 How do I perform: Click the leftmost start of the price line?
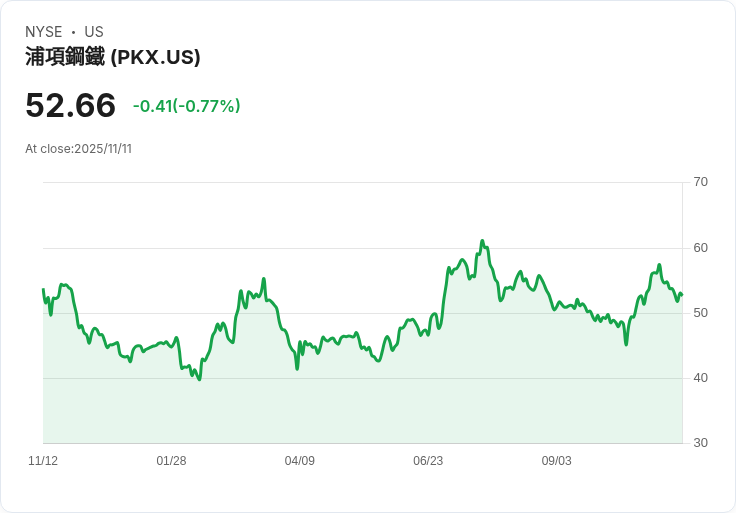(43, 290)
